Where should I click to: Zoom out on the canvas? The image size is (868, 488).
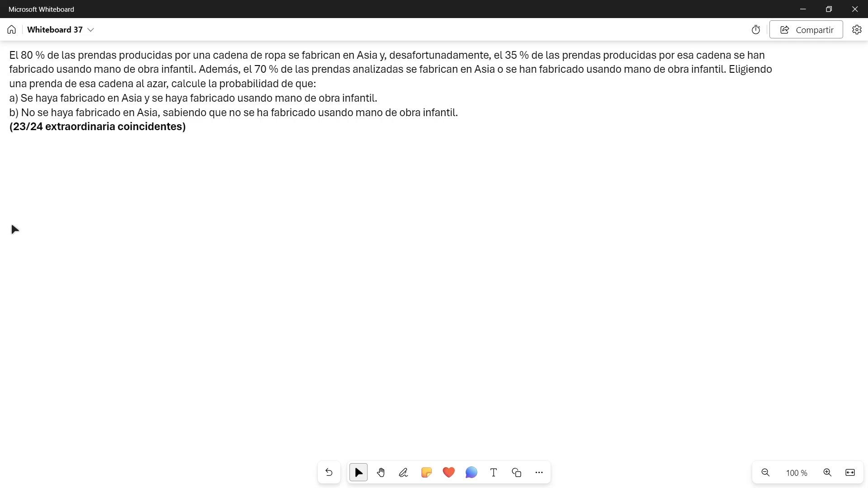coord(765,473)
